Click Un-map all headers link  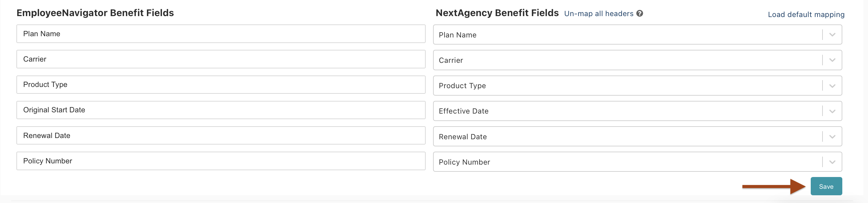(x=598, y=14)
